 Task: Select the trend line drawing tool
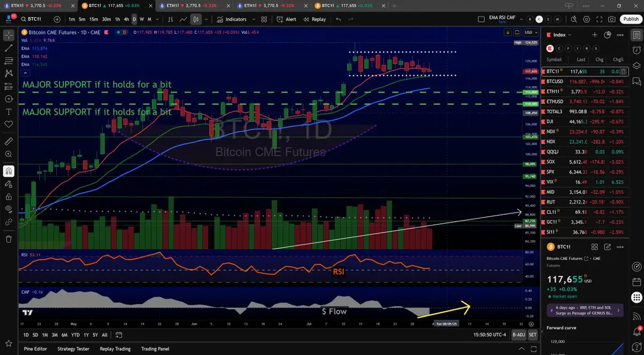point(9,48)
